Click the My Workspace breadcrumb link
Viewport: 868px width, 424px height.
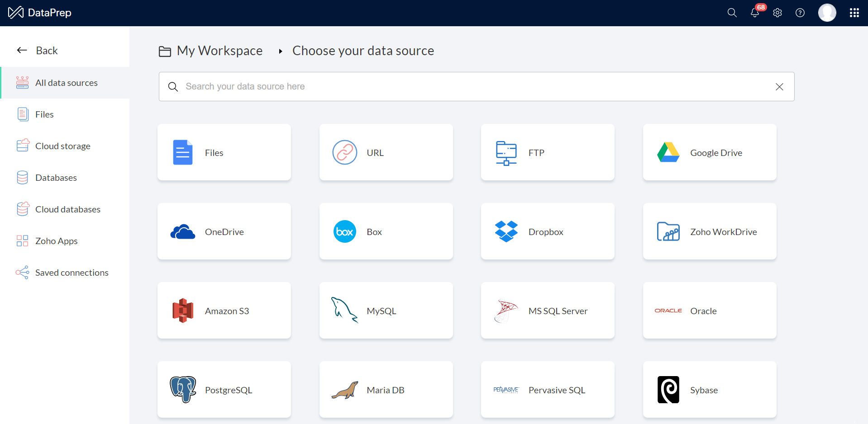coord(219,51)
